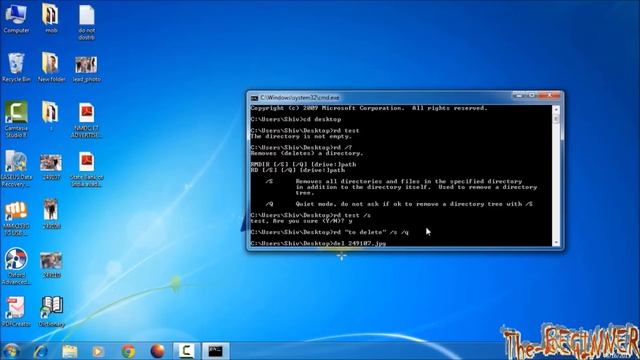
Task: Click the '/S' switch label
Action: [x=269, y=181]
